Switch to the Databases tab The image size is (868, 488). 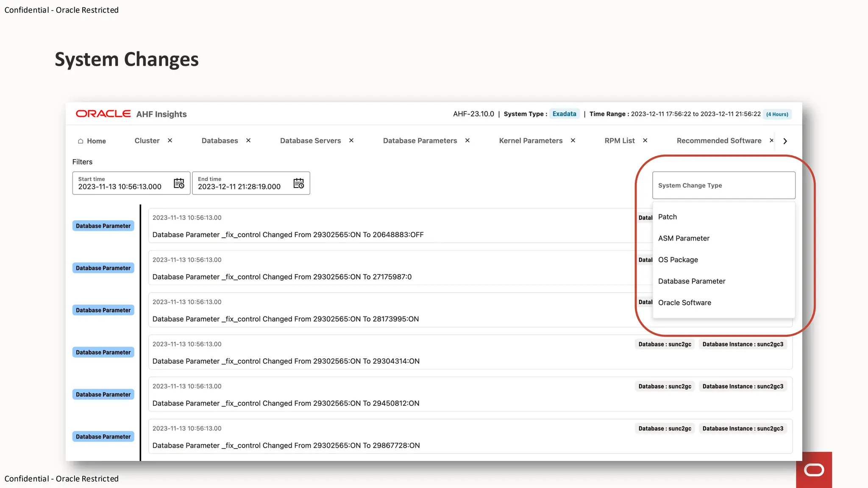click(x=220, y=141)
